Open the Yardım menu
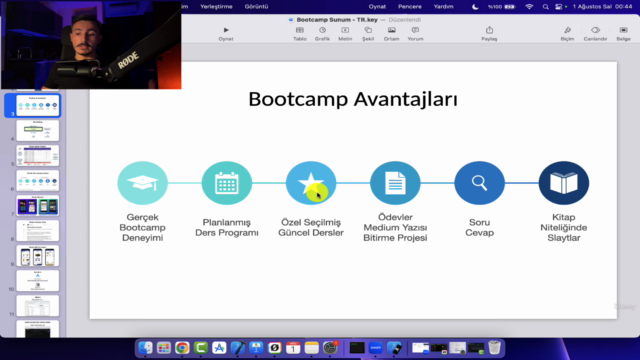Image resolution: width=640 pixels, height=360 pixels. 443,7
